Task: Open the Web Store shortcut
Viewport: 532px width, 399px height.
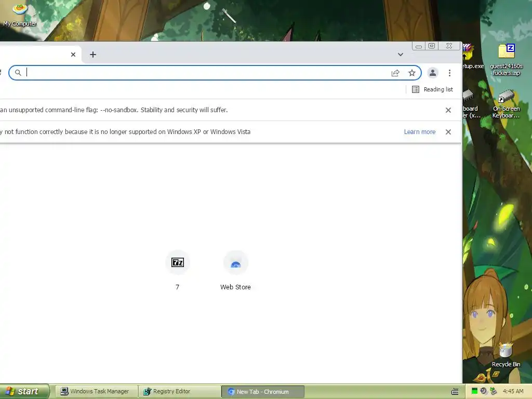Action: (x=235, y=270)
